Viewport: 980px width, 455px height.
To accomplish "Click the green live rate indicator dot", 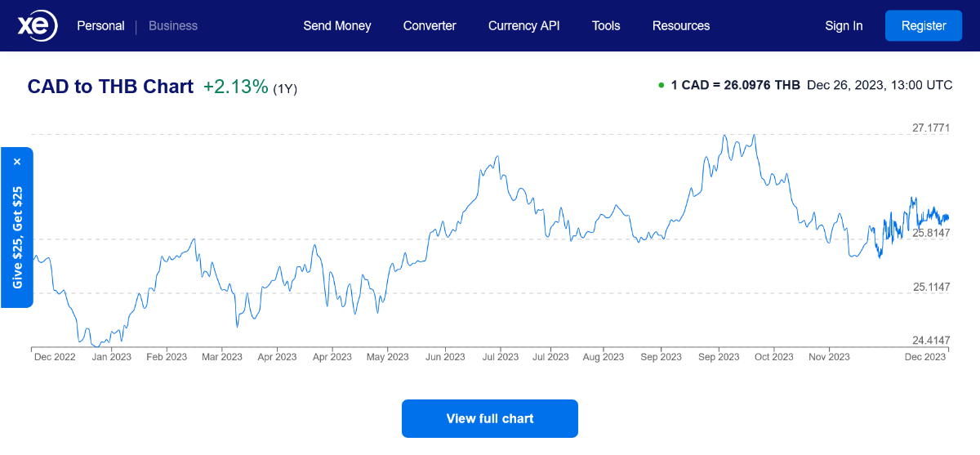I will [x=661, y=86].
